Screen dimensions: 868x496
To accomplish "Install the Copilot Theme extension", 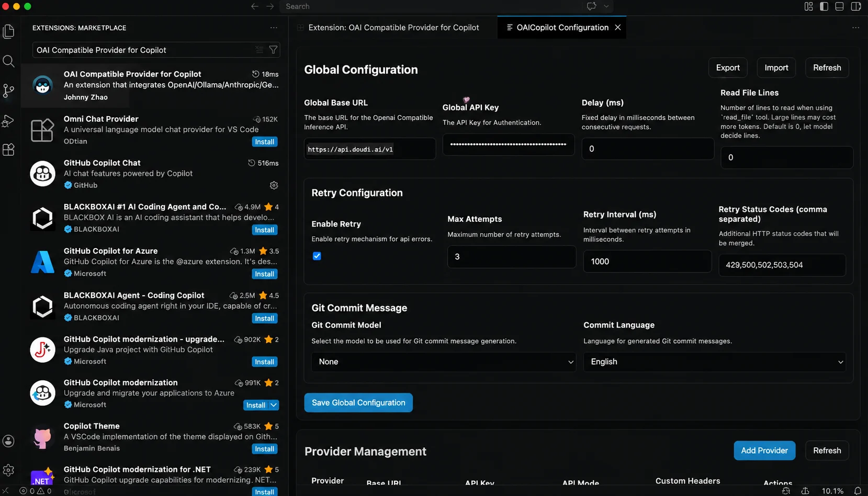I will pyautogui.click(x=265, y=449).
